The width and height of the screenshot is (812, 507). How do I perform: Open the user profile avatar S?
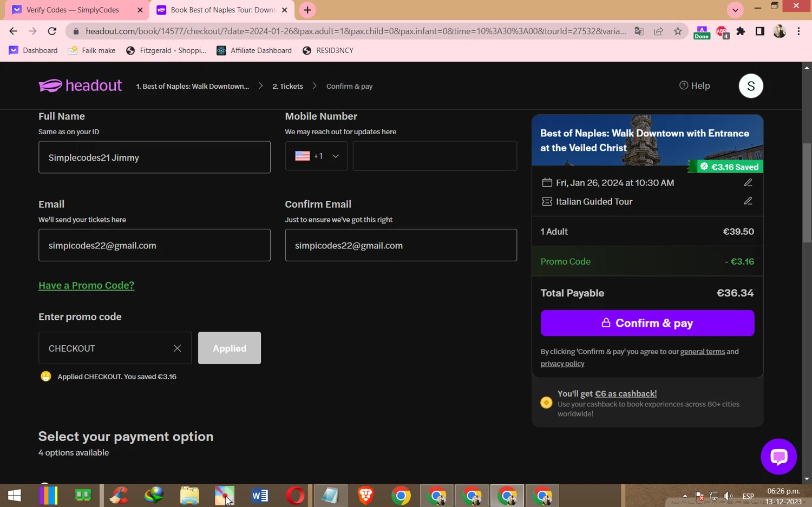click(x=751, y=85)
